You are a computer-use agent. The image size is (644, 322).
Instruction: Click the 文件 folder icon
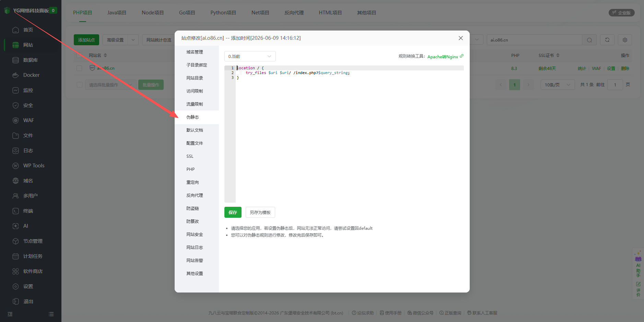(x=15, y=135)
